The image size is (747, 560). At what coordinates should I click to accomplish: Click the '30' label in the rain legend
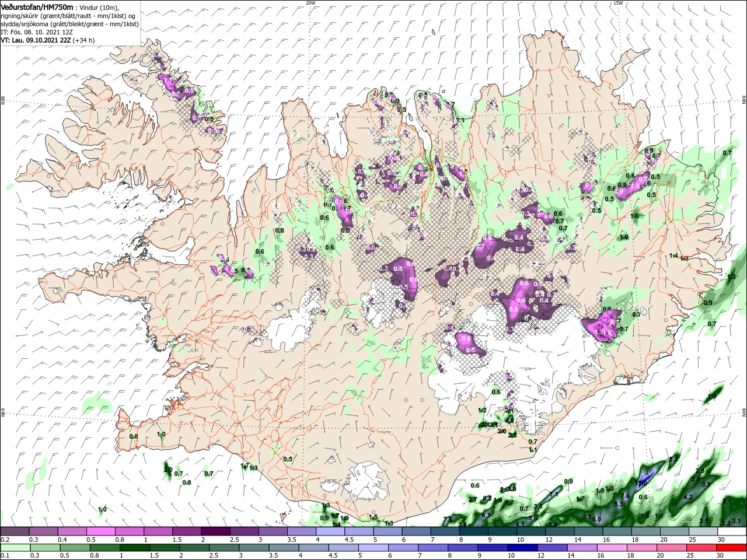tap(721, 555)
